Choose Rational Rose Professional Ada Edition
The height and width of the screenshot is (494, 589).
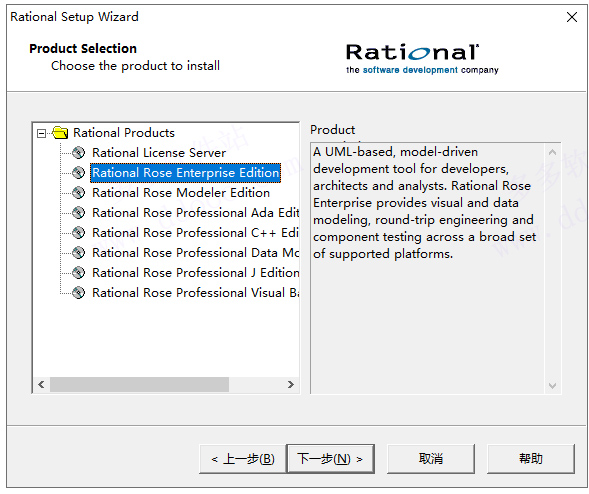(x=195, y=213)
